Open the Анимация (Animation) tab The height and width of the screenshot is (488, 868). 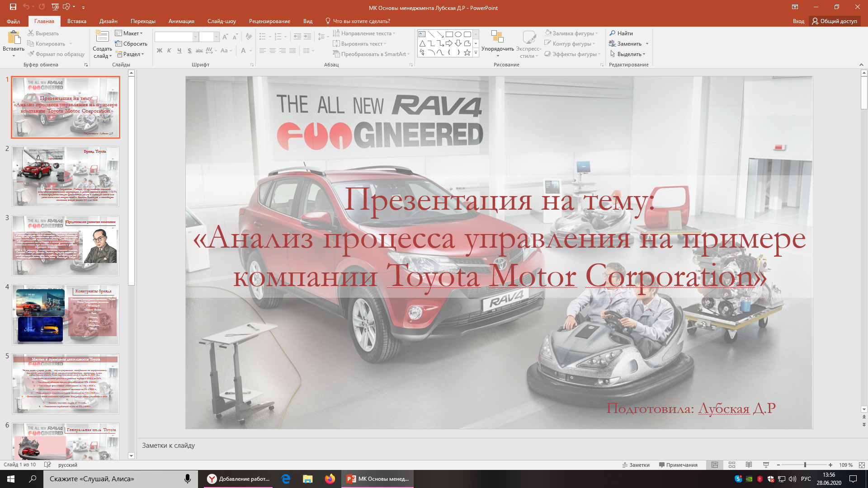point(181,21)
